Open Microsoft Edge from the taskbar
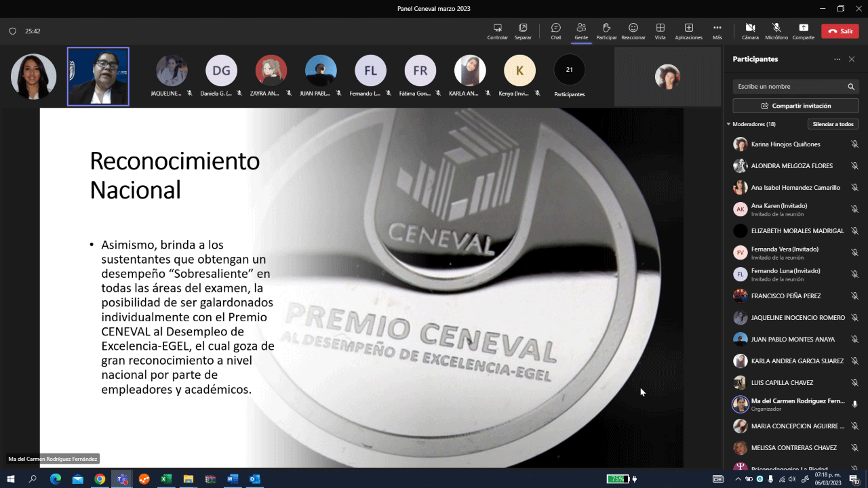This screenshot has height=488, width=868. [x=56, y=479]
